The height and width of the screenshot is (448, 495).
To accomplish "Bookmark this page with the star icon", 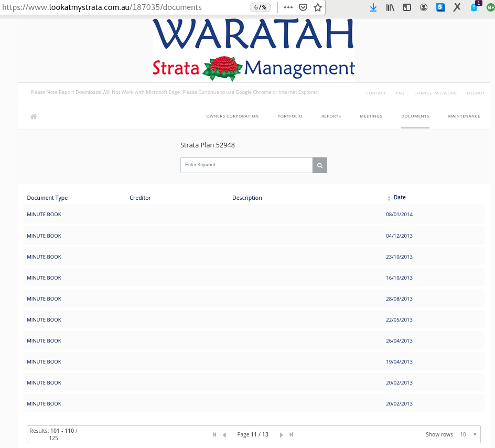I will click(x=318, y=7).
